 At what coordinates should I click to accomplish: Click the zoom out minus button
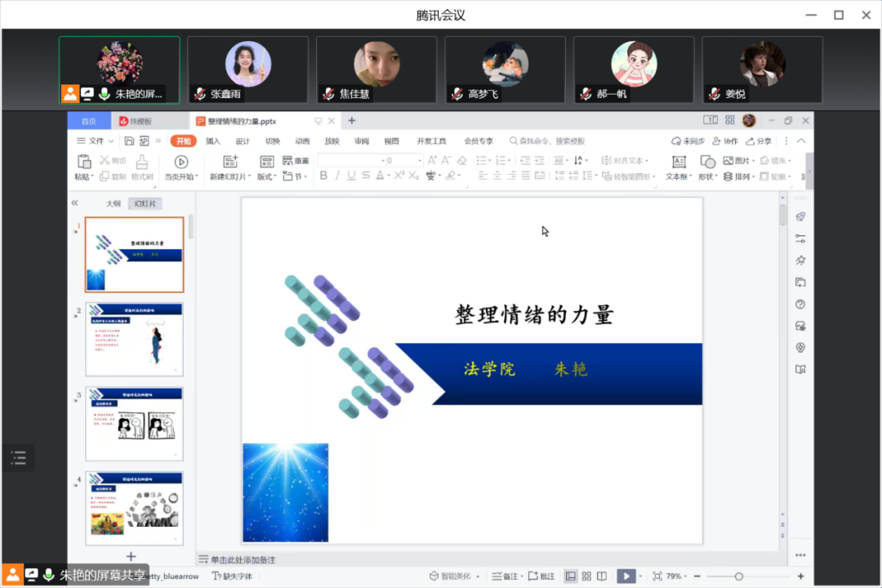(697, 577)
